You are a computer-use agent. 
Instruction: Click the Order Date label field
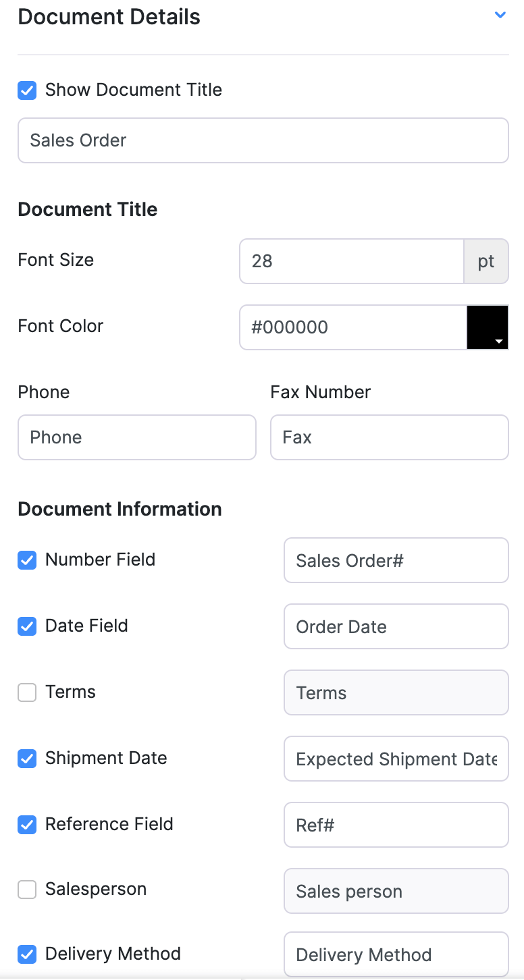click(396, 626)
